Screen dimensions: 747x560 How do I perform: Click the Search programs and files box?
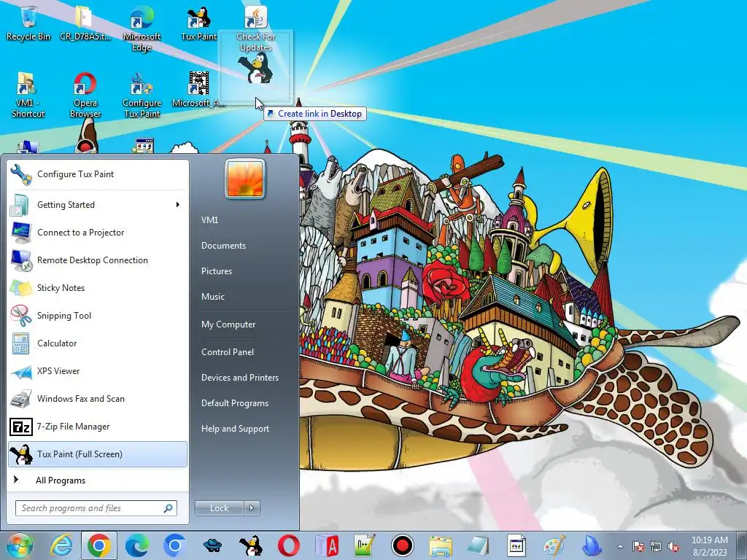(96, 508)
